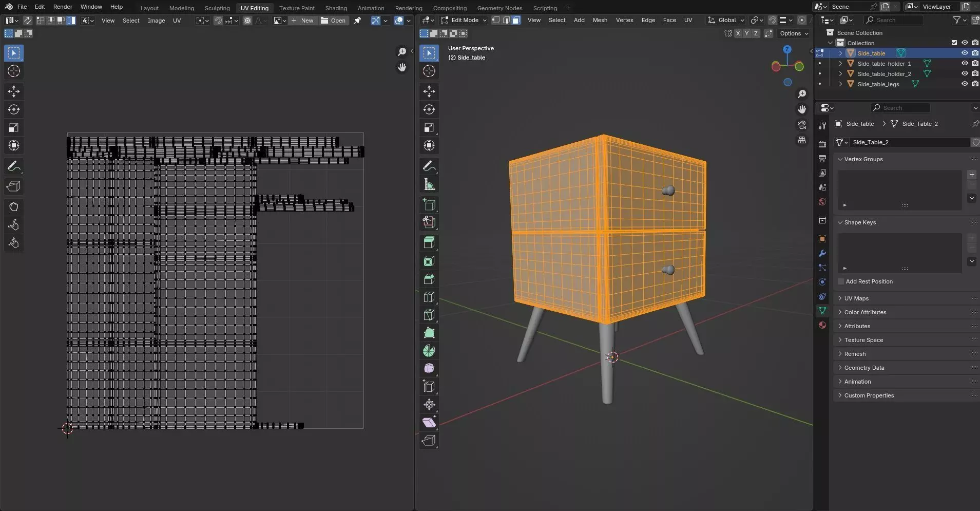Hide Side_table_legs in viewport
This screenshot has width=980, height=511.
965,84
